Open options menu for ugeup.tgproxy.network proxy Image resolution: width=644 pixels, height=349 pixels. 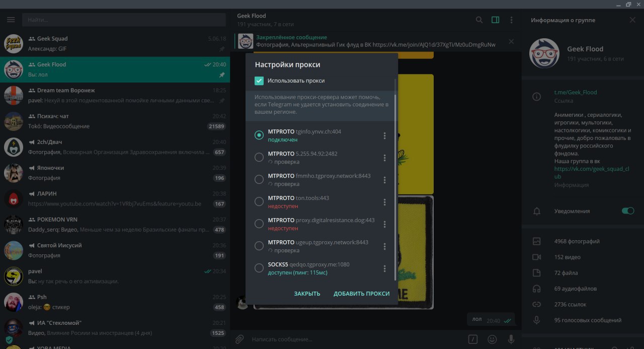385,246
